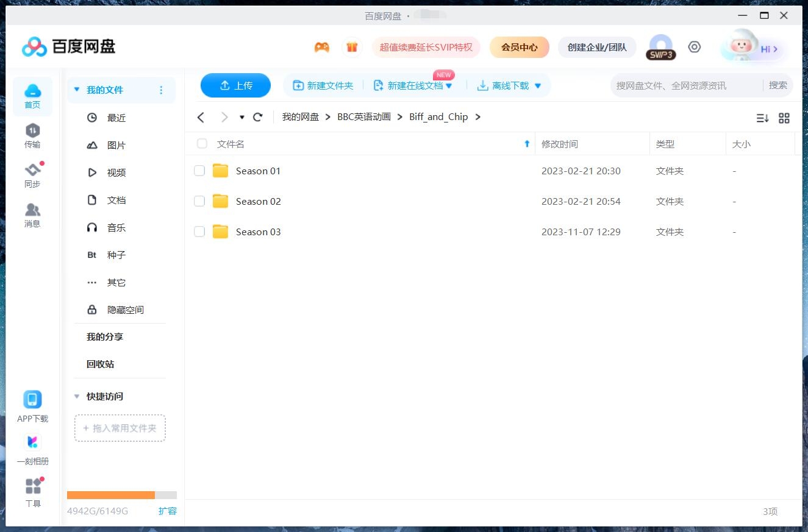This screenshot has width=808, height=532.
Task: Open the 隐藏空间 hidden space
Action: [x=125, y=310]
